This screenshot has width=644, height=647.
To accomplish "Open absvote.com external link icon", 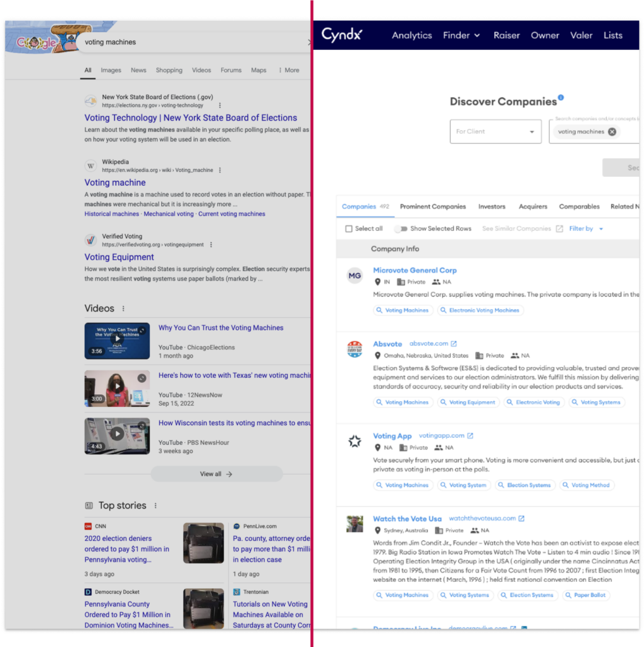I will (x=454, y=344).
